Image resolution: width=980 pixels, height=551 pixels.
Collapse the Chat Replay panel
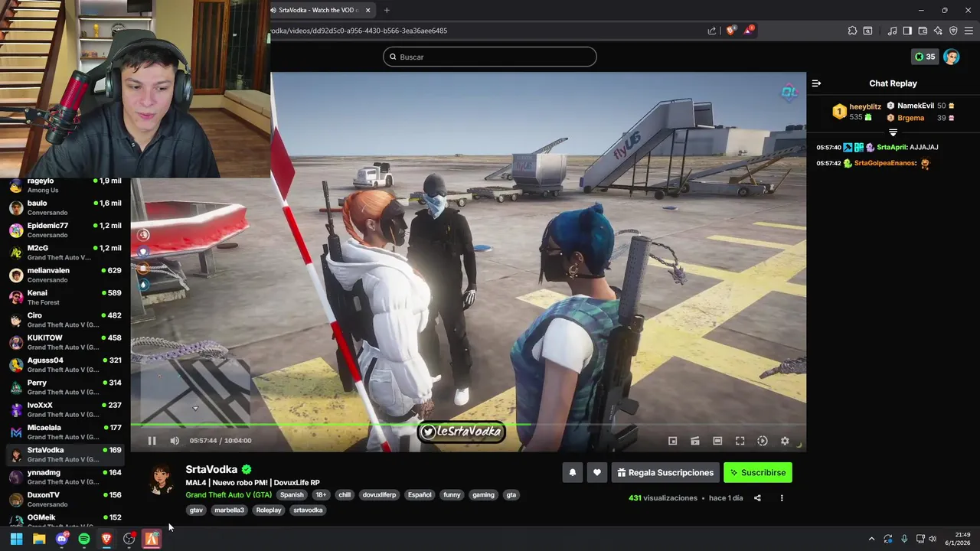click(x=816, y=83)
